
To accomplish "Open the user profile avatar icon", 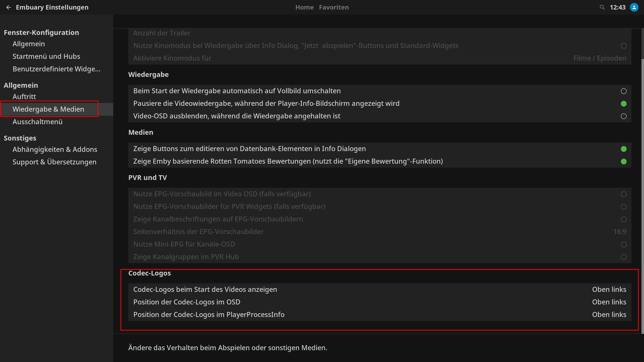I will point(634,7).
